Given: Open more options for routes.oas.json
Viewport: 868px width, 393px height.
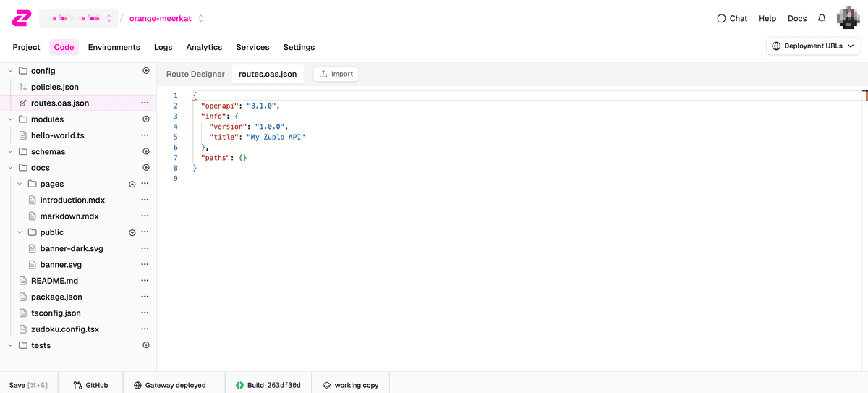Looking at the screenshot, I should [x=145, y=103].
